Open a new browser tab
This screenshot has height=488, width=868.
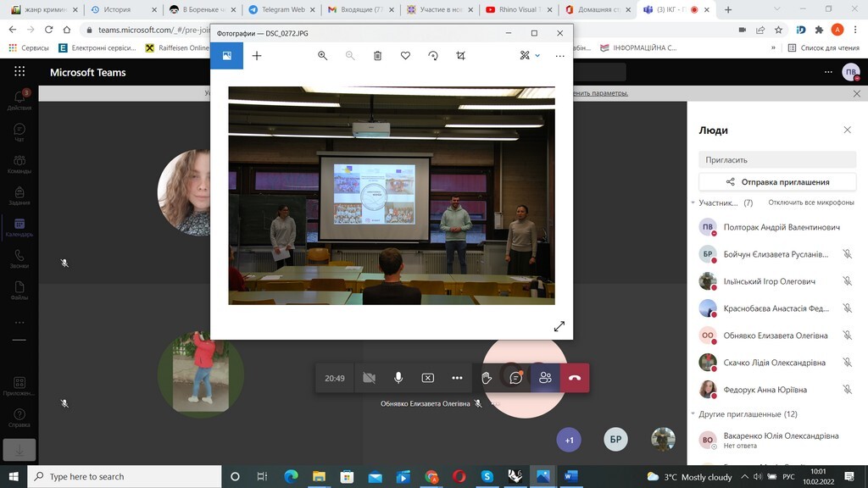728,9
